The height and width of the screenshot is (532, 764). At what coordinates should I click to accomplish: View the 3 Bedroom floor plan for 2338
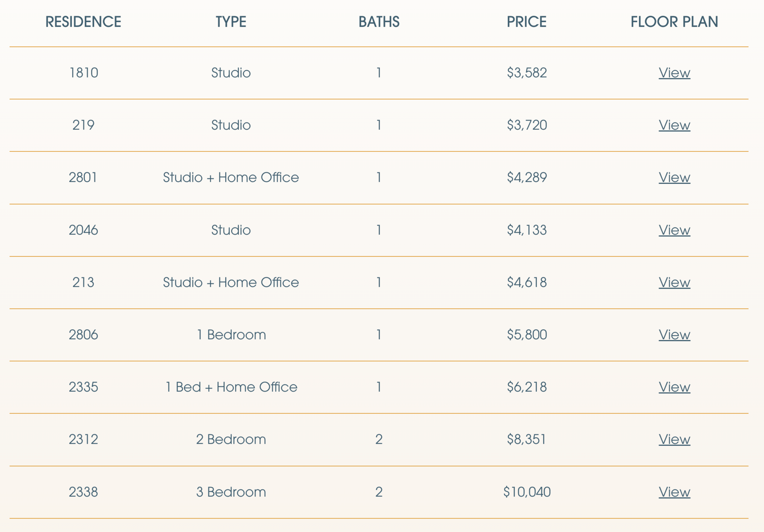(674, 492)
